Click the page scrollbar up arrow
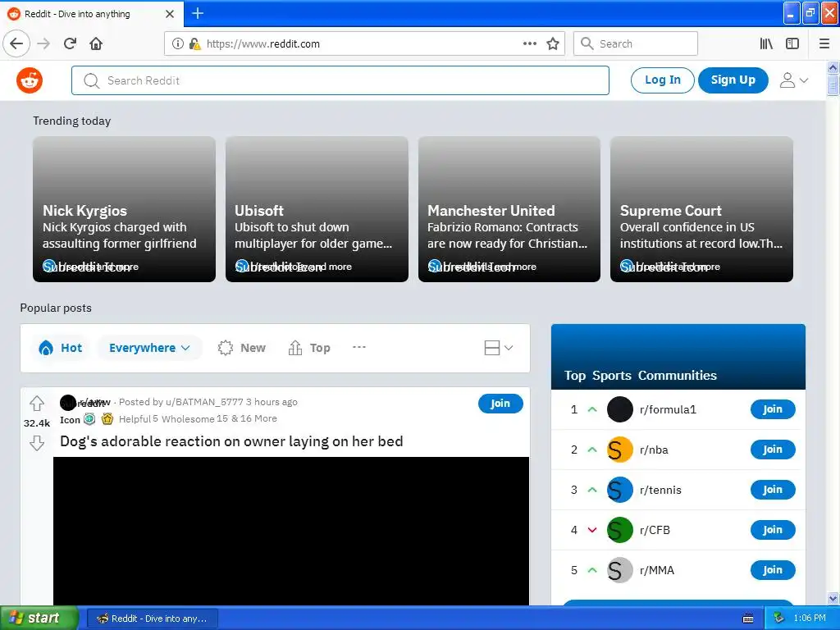 click(833, 67)
